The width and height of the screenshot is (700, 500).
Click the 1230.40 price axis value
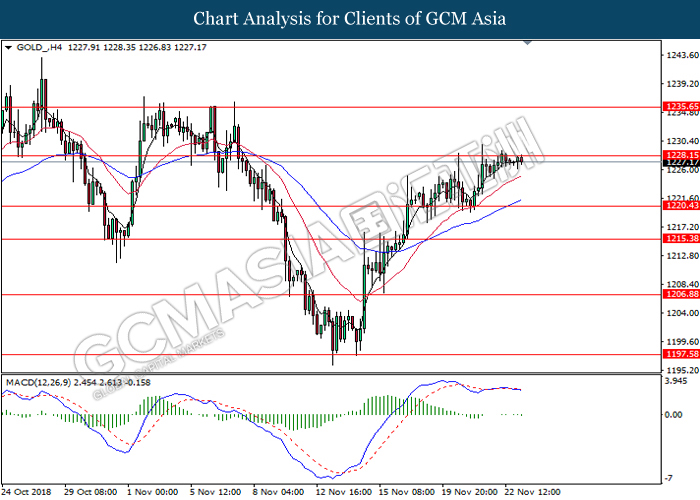tap(682, 141)
